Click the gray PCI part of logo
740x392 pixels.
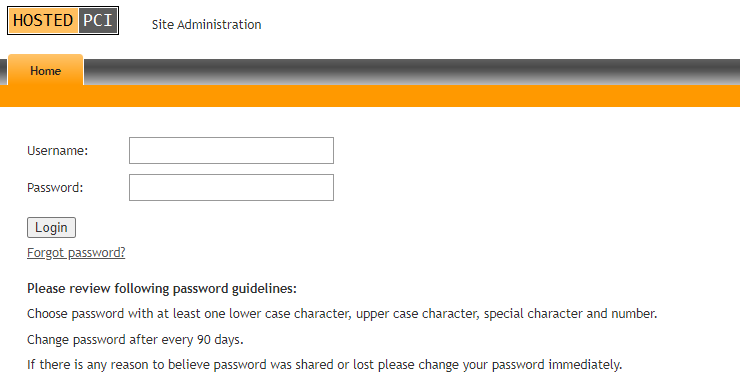click(x=98, y=20)
